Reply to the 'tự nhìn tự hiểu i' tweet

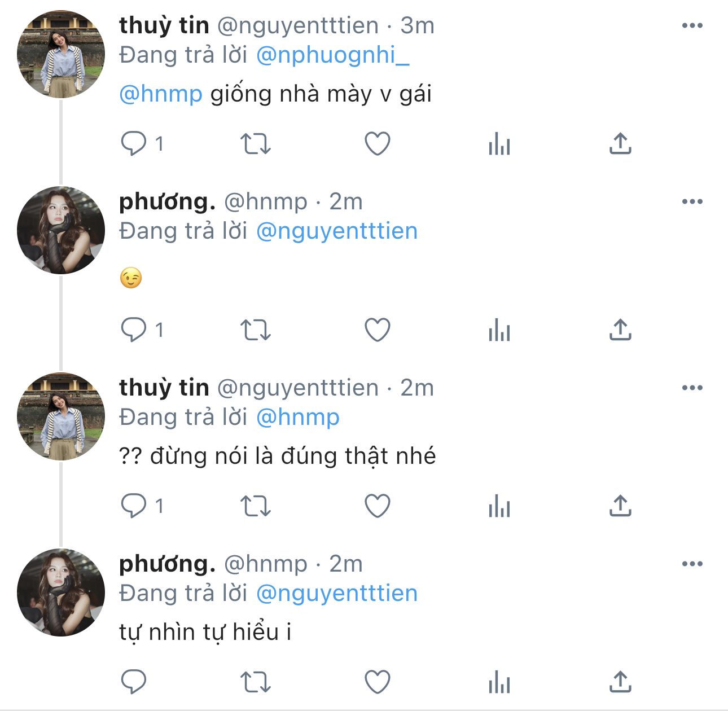point(134,682)
